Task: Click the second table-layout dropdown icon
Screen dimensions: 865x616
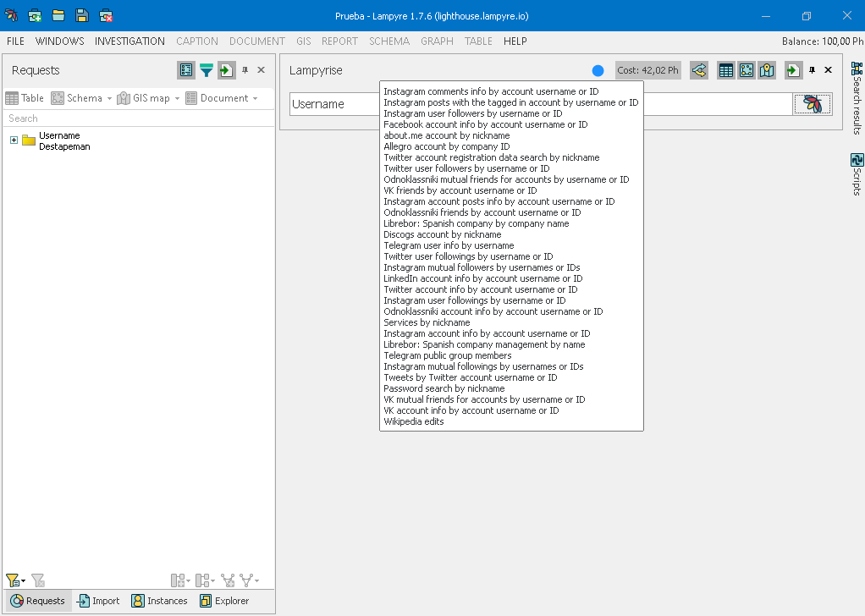Action: pos(205,580)
